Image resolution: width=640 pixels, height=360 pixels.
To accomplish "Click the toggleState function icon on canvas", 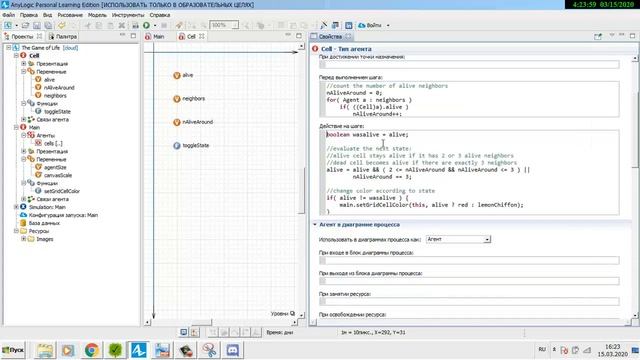I will pyautogui.click(x=177, y=146).
